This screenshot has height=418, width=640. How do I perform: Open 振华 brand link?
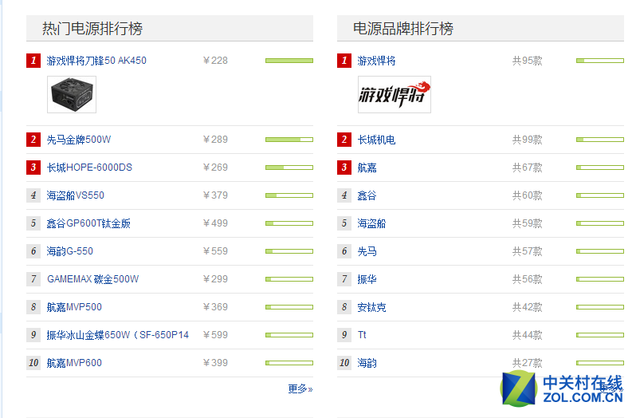(x=367, y=279)
